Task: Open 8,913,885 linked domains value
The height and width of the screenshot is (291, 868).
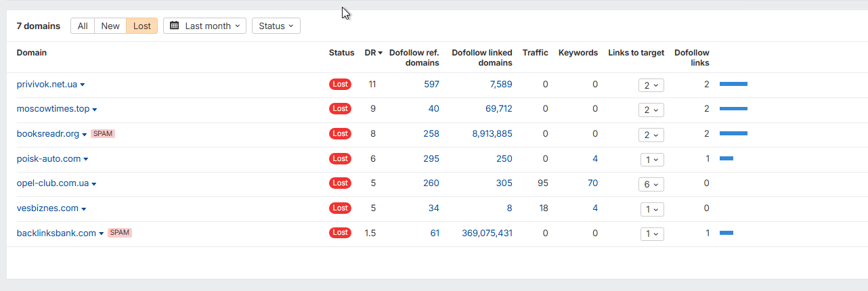Action: (492, 134)
